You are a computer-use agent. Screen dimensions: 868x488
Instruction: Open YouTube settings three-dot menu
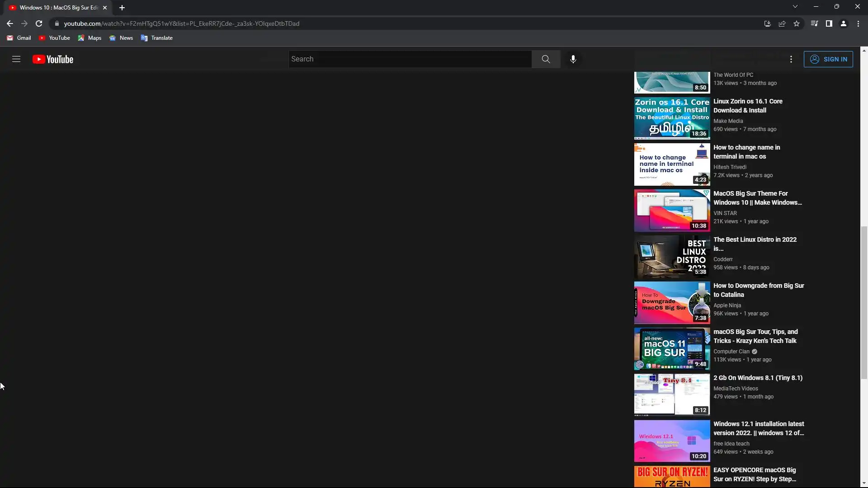pyautogui.click(x=791, y=59)
